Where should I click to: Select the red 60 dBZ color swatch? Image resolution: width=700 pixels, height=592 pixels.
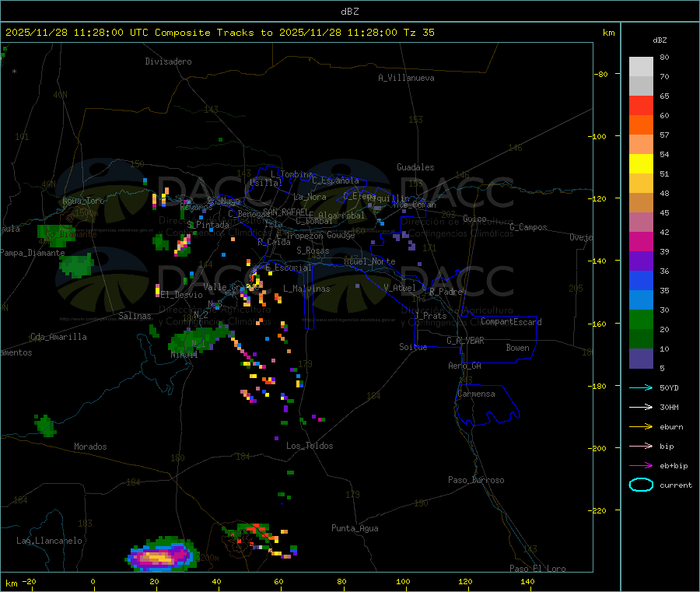coord(641,105)
